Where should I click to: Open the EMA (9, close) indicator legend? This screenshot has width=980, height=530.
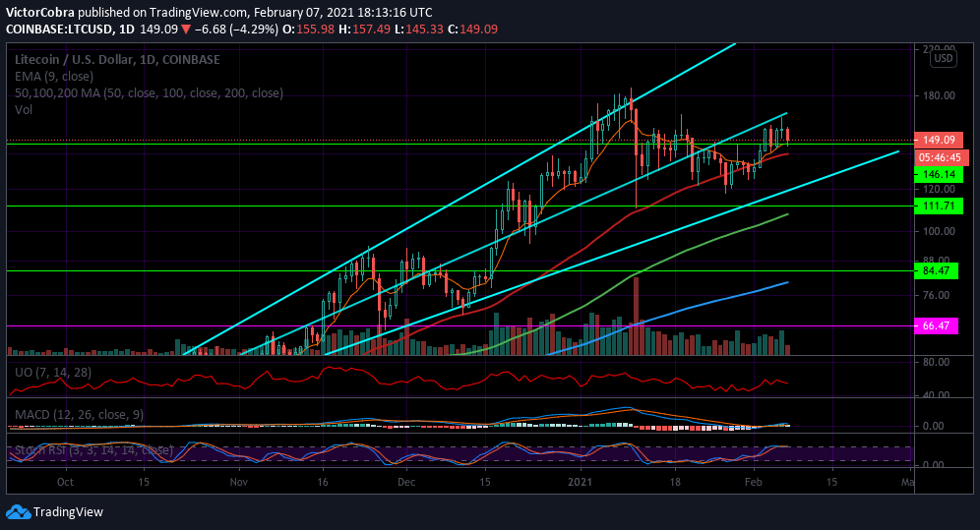[54, 76]
